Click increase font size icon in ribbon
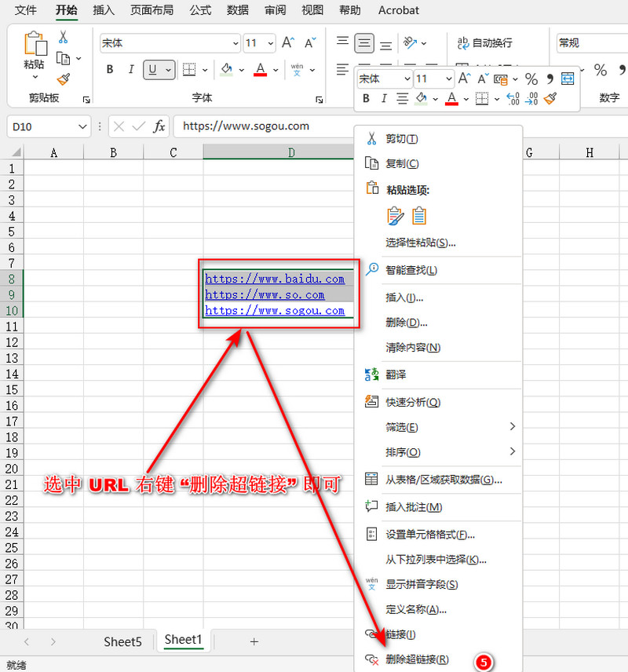 [289, 42]
